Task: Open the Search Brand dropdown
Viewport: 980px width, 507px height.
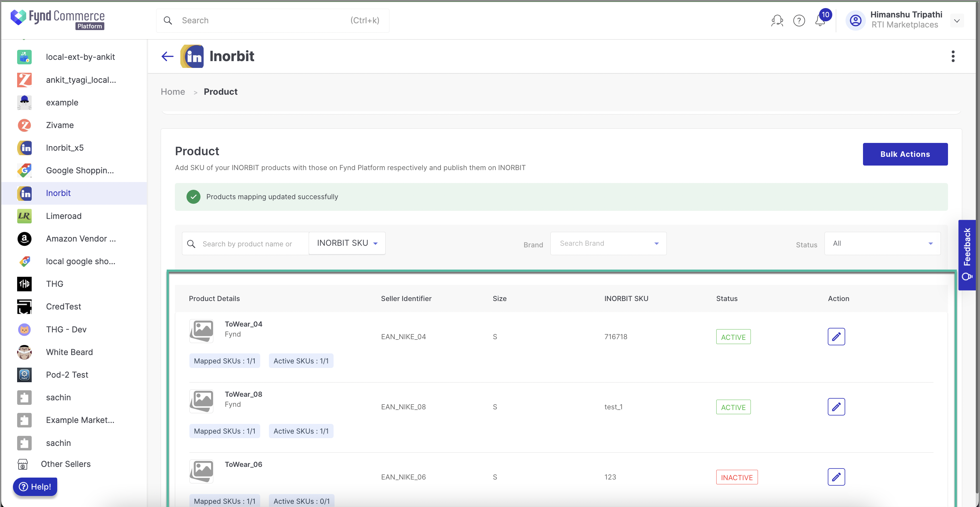Action: coord(608,243)
